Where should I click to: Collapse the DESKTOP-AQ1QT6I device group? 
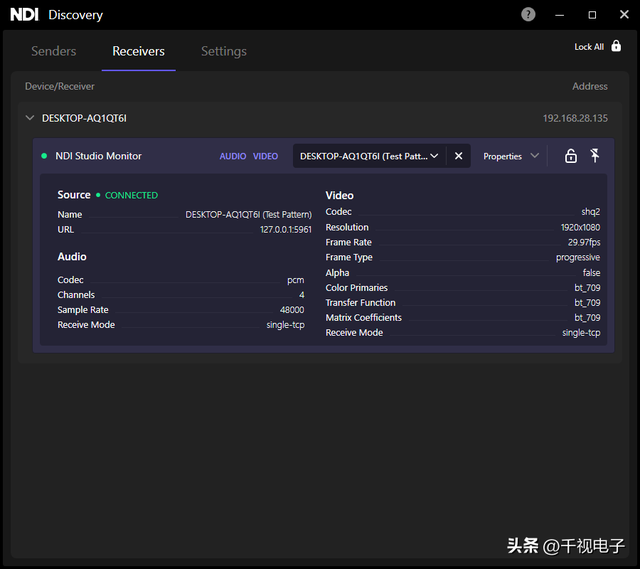(30, 118)
